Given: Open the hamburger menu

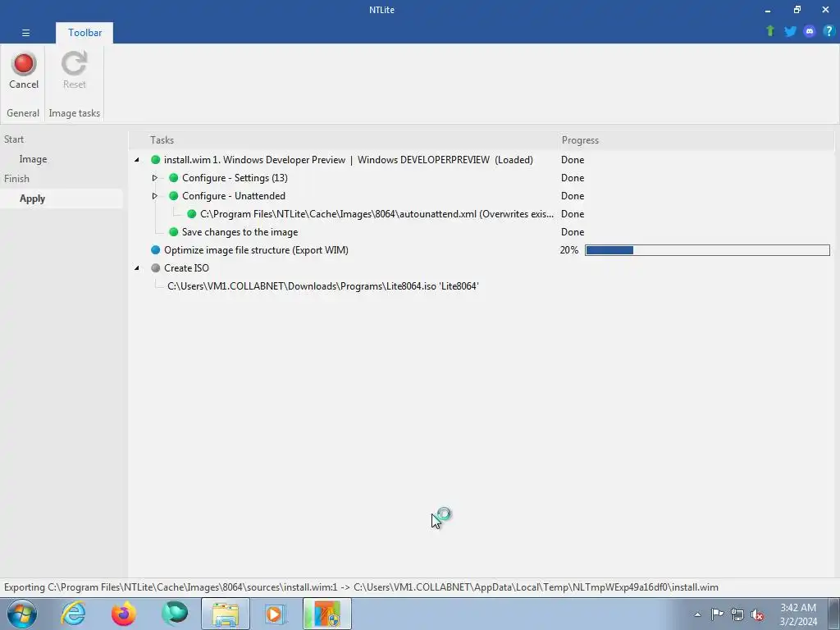Looking at the screenshot, I should 25,33.
